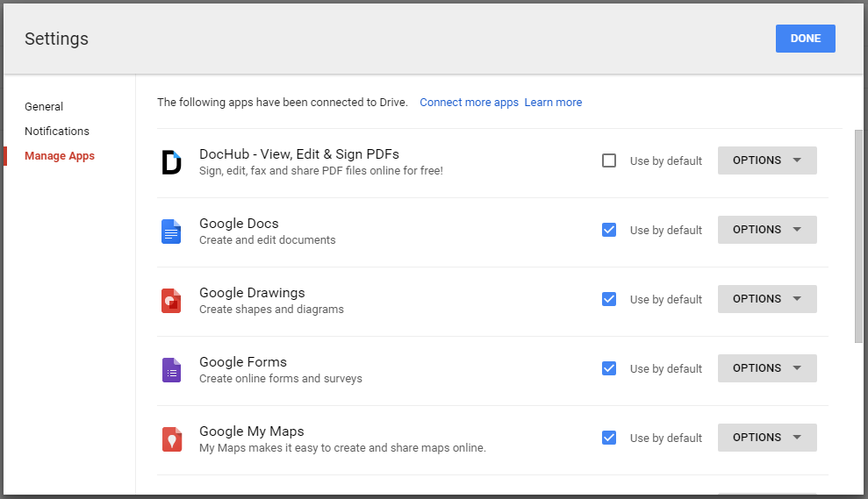Click the Google Drawings app icon
The width and height of the screenshot is (868, 499).
(171, 301)
